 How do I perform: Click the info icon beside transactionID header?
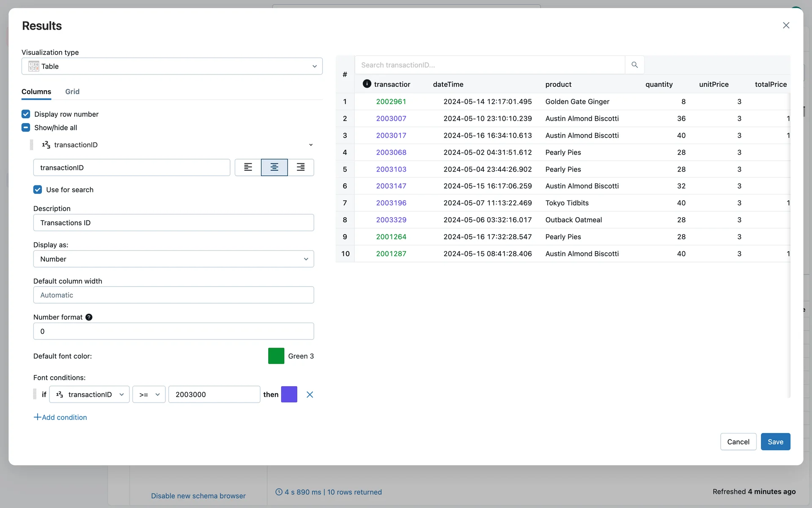tap(367, 84)
